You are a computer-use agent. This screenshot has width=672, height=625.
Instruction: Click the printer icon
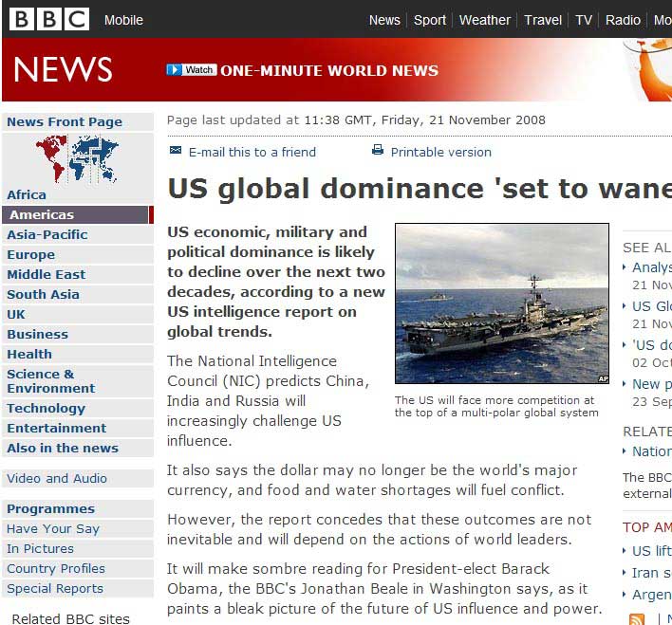coord(378,150)
